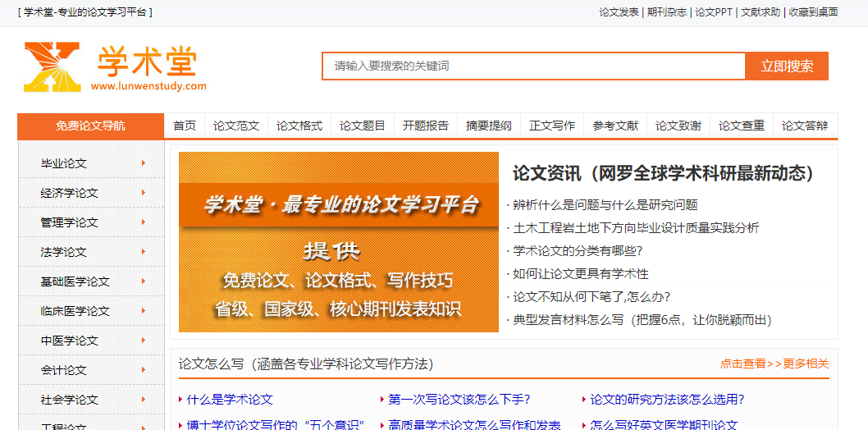Select 论文查重 from the navigation bar
Screen dimensions: 868x430
click(742, 126)
